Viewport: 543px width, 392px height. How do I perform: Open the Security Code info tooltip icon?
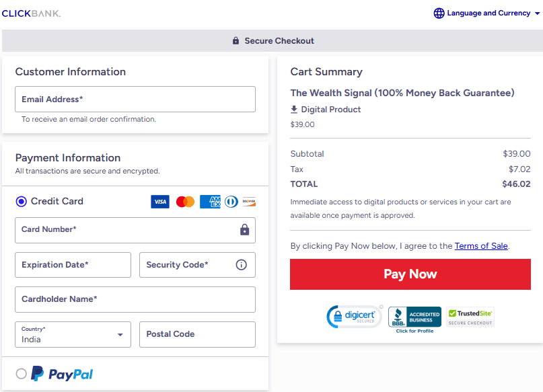pyautogui.click(x=242, y=264)
